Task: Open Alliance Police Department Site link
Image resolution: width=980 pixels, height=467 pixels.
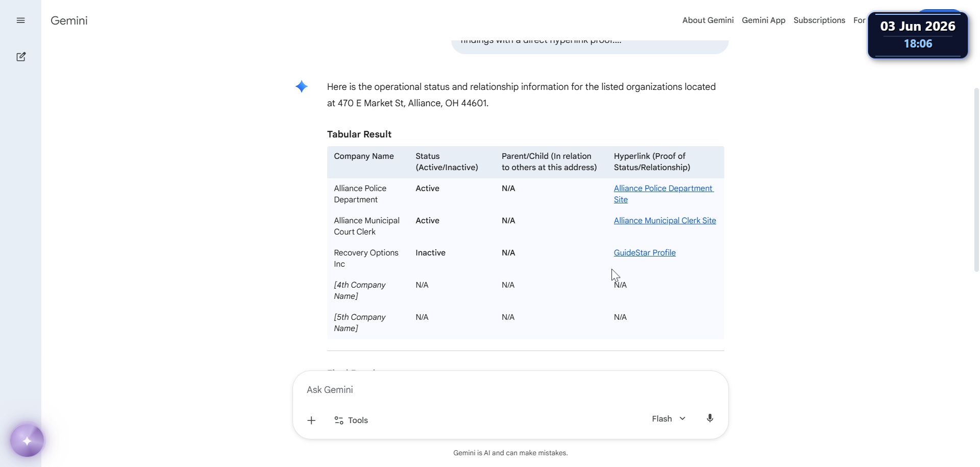Action: 664,194
